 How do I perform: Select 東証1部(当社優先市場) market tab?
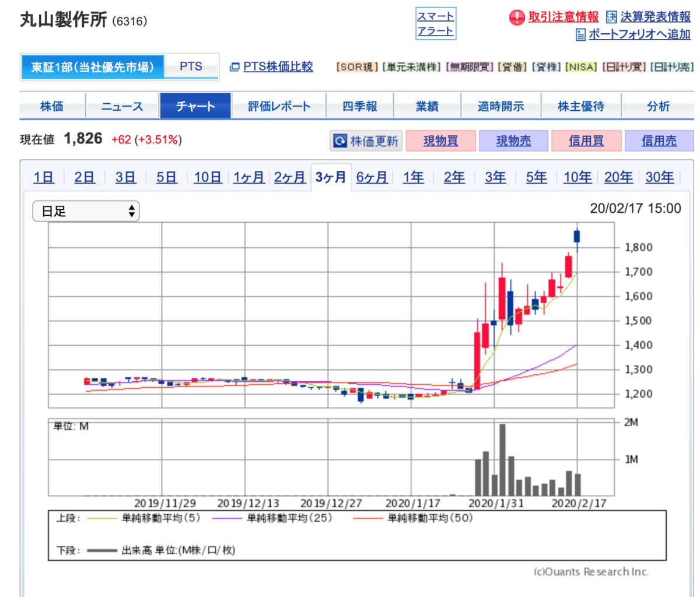92,67
